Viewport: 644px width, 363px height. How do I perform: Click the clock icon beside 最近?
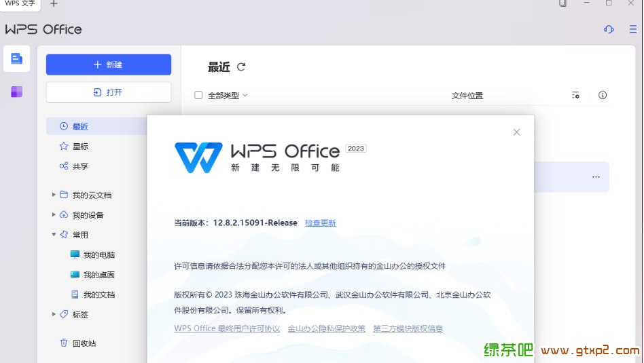pos(64,126)
